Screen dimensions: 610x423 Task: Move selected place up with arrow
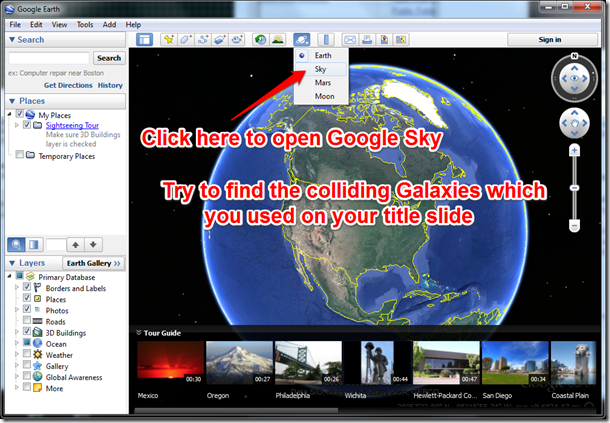pos(75,244)
